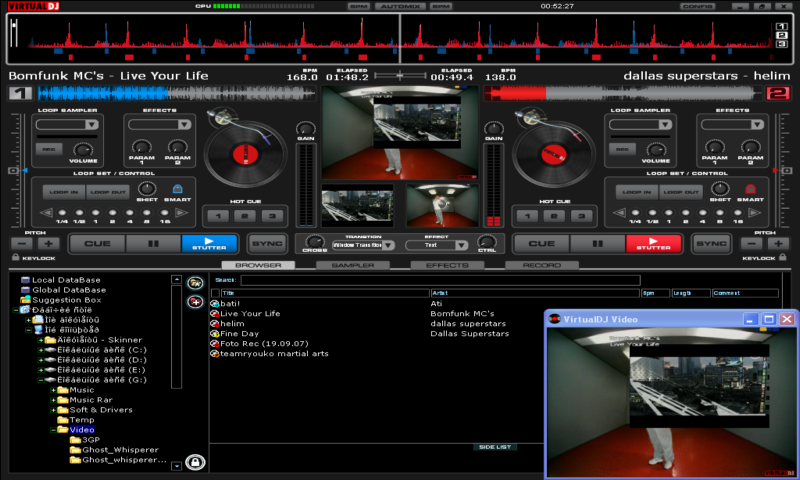Pause the left deck
Image resolution: width=800 pixels, height=480 pixels.
(x=153, y=243)
